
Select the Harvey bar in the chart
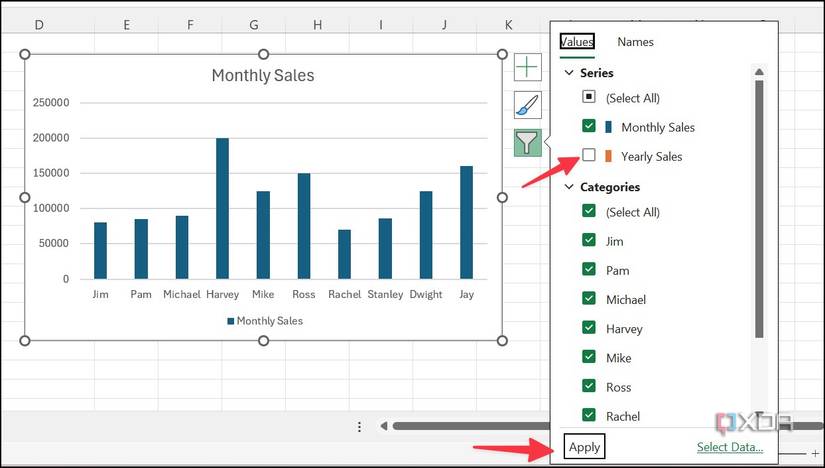coord(223,208)
